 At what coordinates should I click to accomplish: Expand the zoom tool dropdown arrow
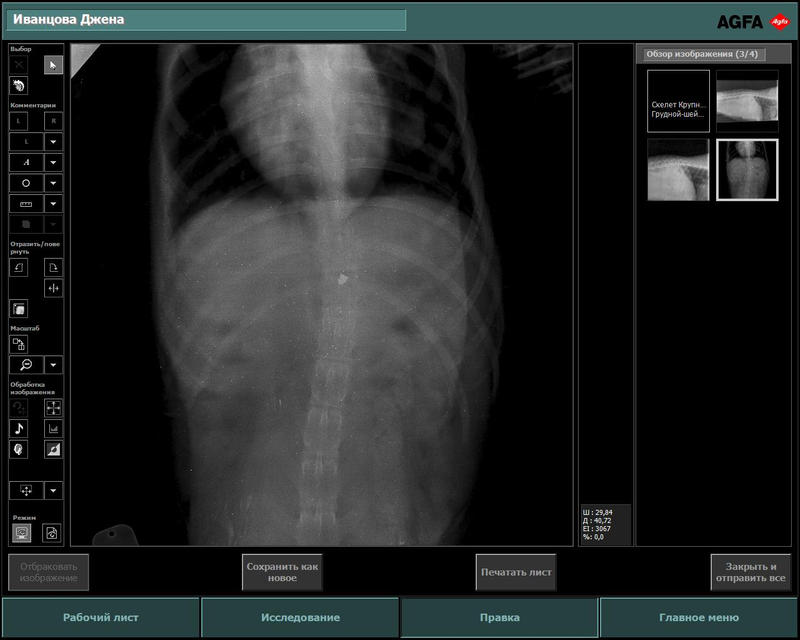click(53, 365)
